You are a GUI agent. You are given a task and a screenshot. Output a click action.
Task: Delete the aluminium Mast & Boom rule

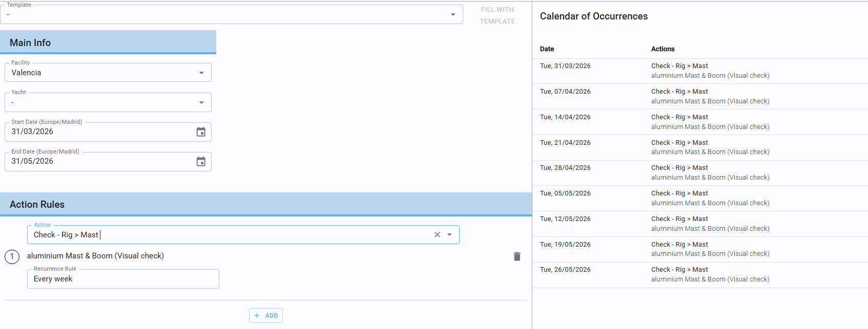pos(517,256)
